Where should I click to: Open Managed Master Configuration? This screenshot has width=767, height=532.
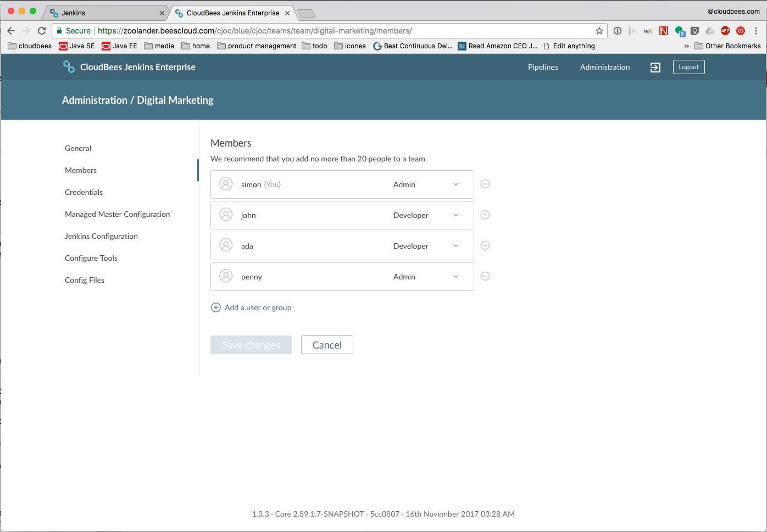click(117, 214)
